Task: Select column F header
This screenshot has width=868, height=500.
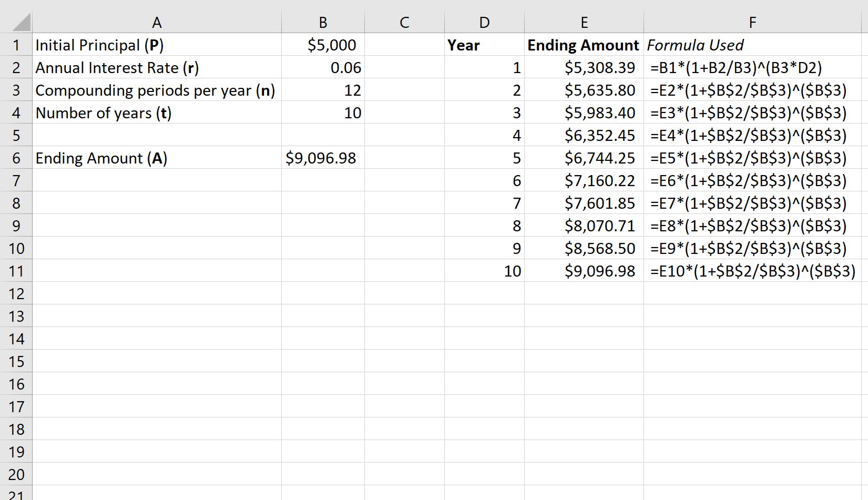Action: [x=753, y=22]
